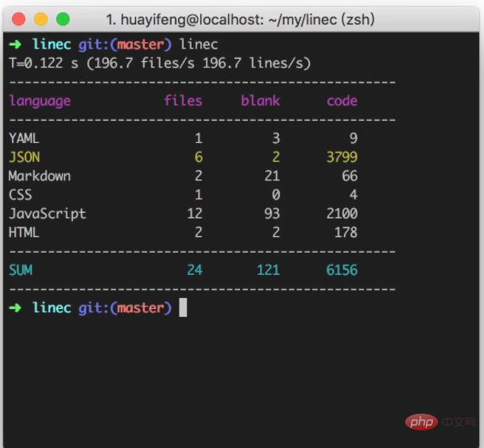The height and width of the screenshot is (448, 484).
Task: Click the "code" column header
Action: point(342,101)
